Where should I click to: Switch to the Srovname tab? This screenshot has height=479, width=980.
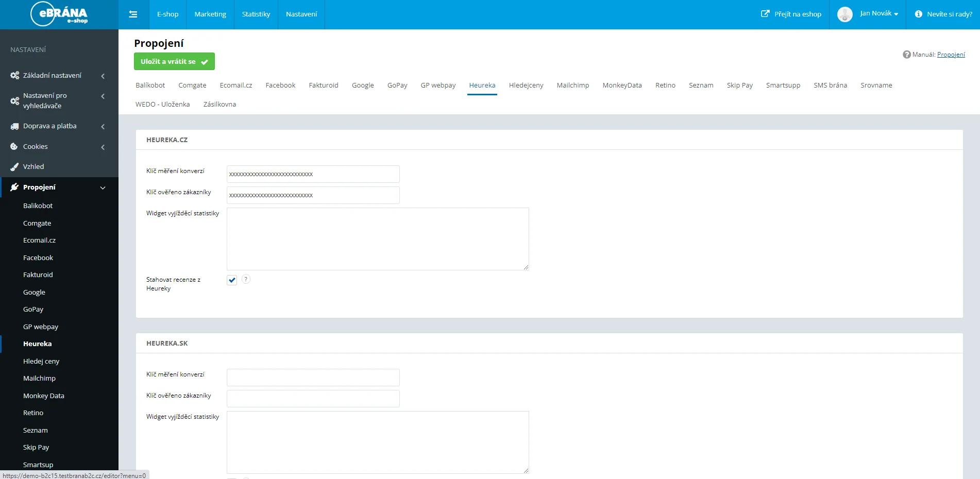point(876,85)
